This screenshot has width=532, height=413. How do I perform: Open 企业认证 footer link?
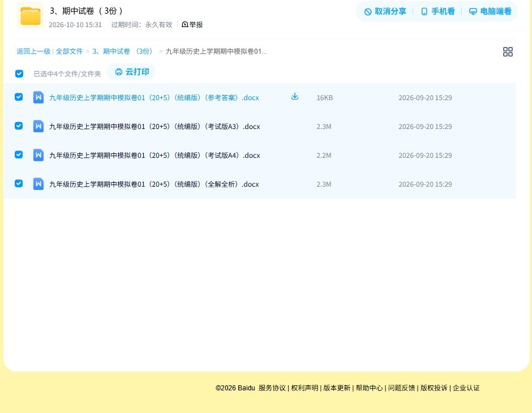466,388
